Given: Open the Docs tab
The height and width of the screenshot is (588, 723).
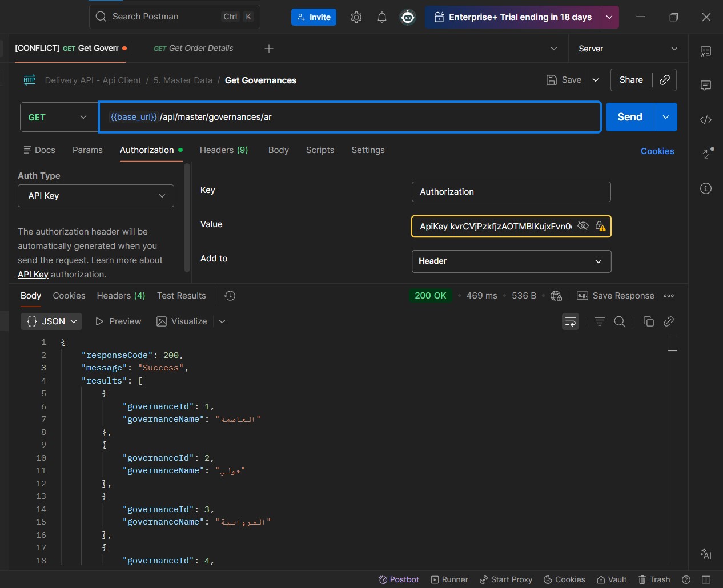Looking at the screenshot, I should [x=39, y=150].
